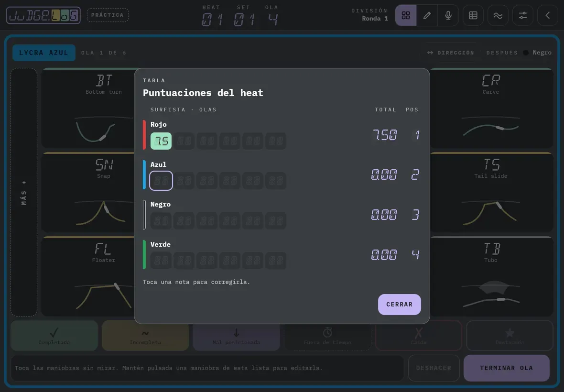Click the "Ola 1 de 6" label

point(104,53)
